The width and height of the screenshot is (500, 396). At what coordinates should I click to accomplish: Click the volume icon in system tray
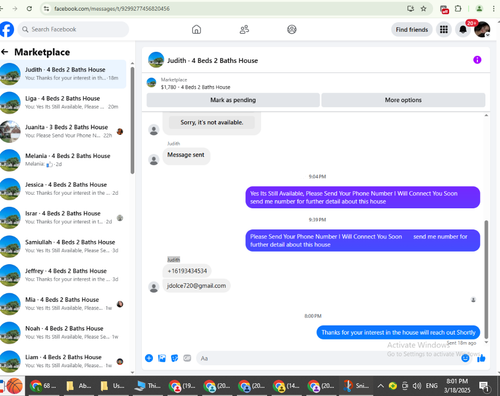tap(417, 386)
